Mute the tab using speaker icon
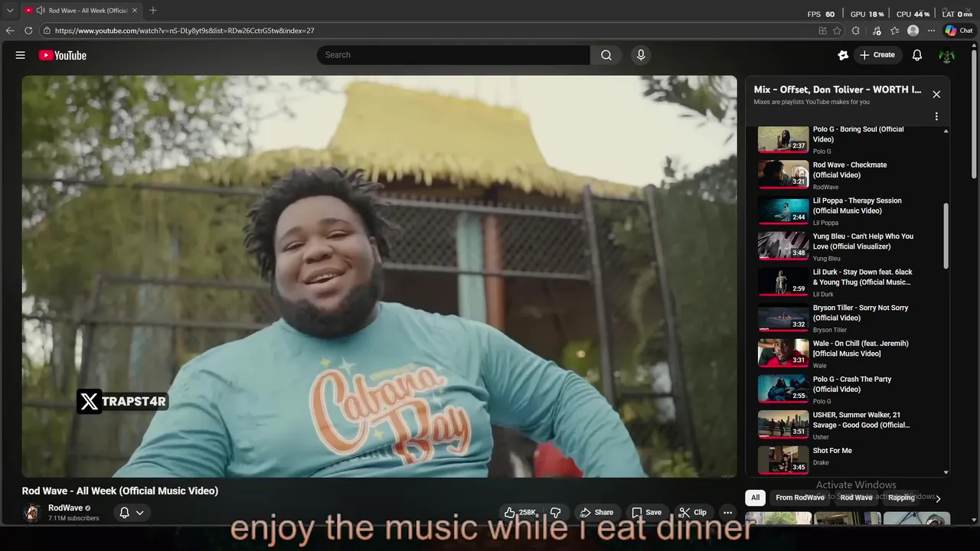 (x=40, y=11)
